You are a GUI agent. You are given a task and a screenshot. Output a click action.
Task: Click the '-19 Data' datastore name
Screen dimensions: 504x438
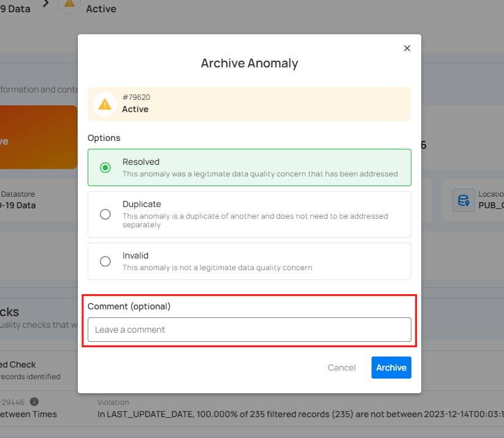point(18,205)
